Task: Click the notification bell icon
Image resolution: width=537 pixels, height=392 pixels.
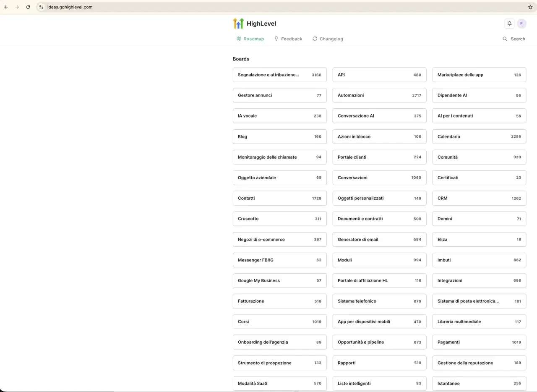Action: (509, 24)
